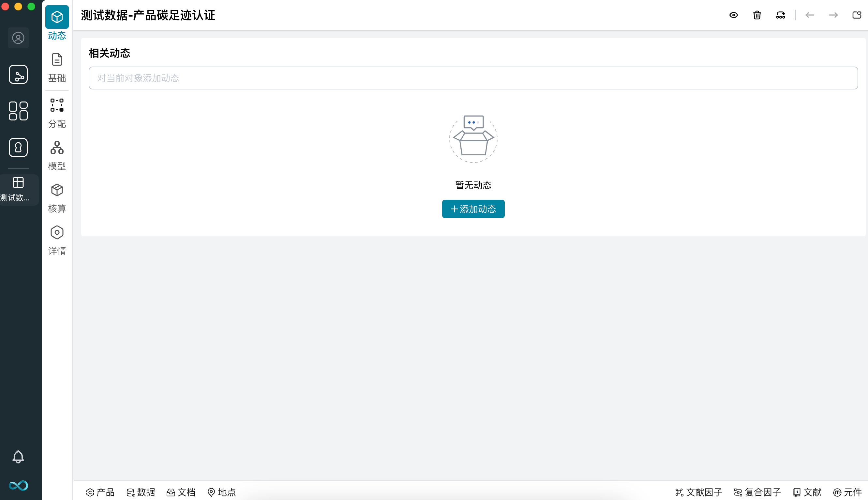Screen dimensions: 868x500
Task: Select the 详情 tab
Action: pos(57,241)
